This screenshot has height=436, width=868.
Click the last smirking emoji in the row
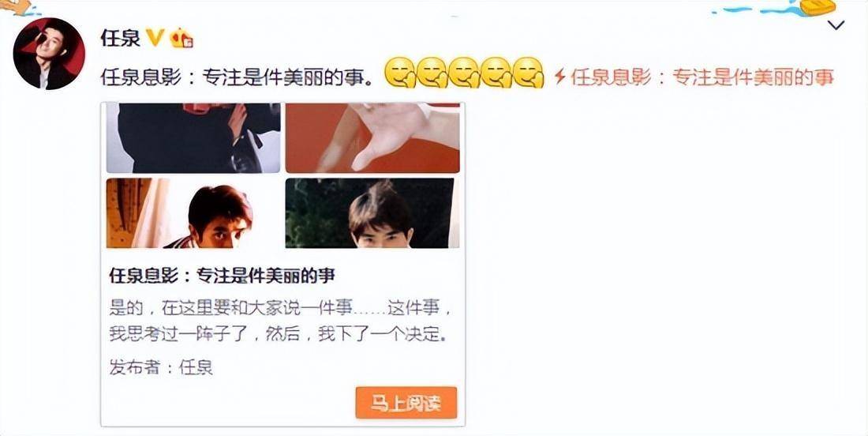tap(529, 73)
